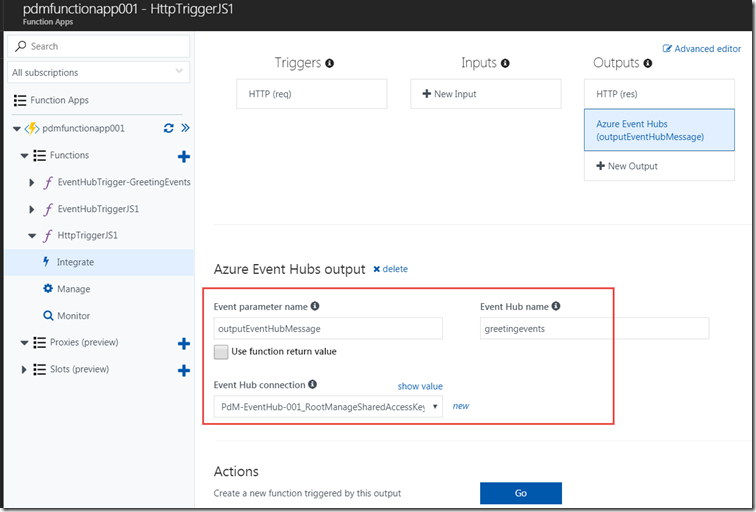The height and width of the screenshot is (512, 756).
Task: Open Monitor under HttpTriggerJS1
Action: click(73, 316)
